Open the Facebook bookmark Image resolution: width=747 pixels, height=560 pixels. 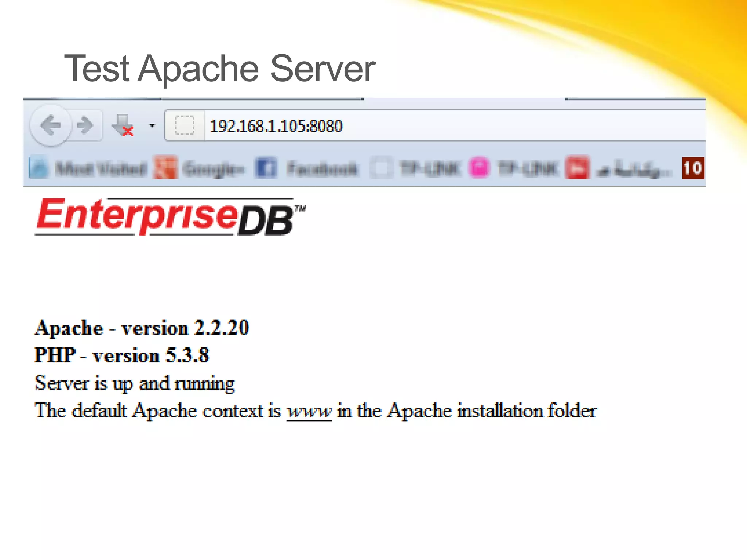(307, 168)
